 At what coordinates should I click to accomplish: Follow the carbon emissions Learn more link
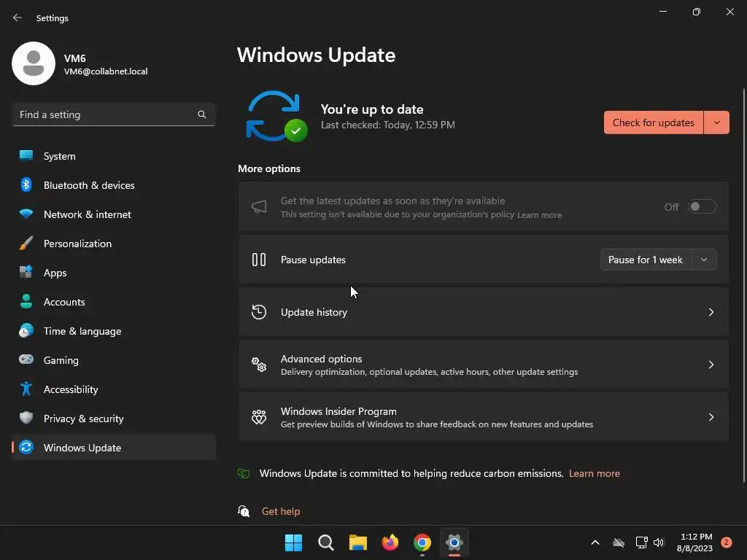(x=594, y=473)
